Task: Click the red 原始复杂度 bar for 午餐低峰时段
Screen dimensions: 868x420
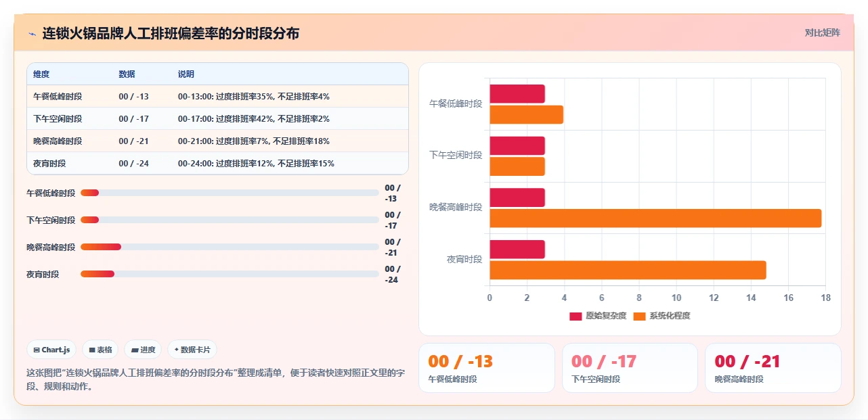Action: [x=517, y=94]
